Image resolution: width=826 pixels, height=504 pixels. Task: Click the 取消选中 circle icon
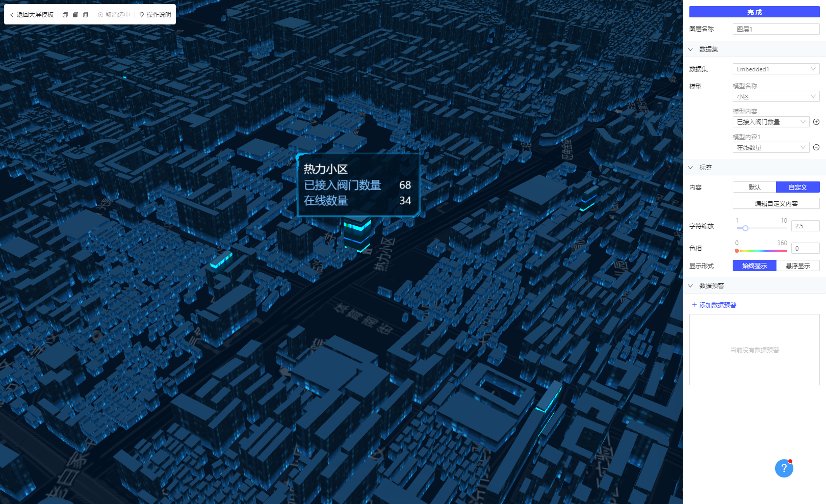tap(100, 15)
